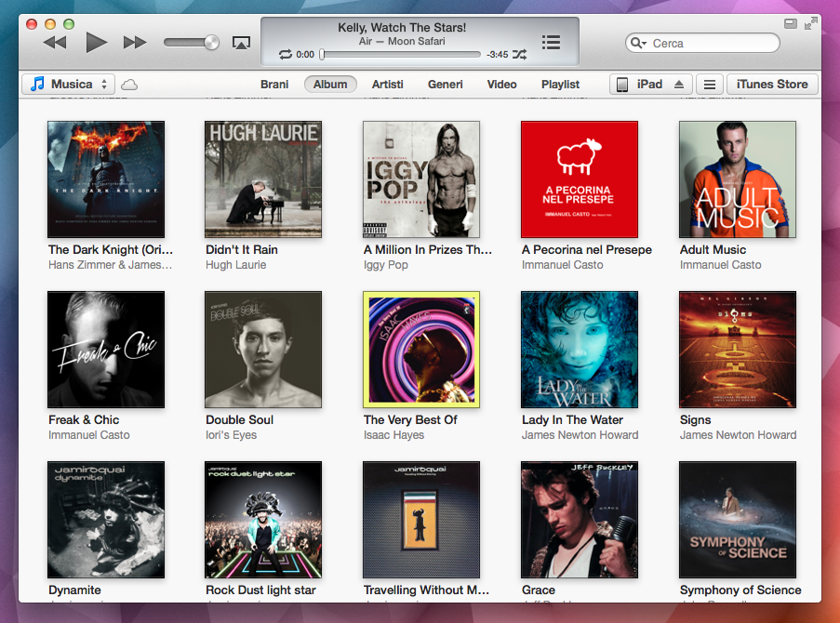Open Freak & Chic album cover
The height and width of the screenshot is (623, 840).
[x=106, y=350]
